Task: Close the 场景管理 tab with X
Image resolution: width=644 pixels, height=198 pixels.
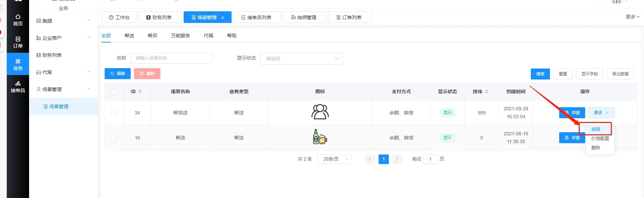Action: tap(223, 18)
